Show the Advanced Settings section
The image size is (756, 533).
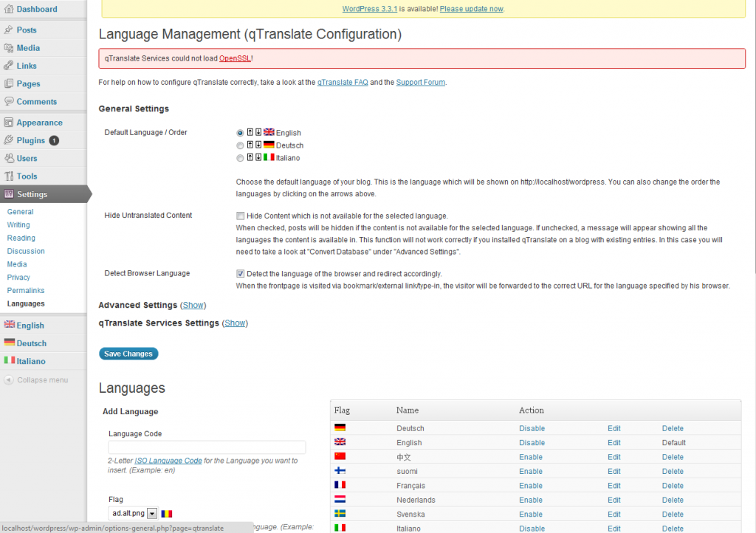coord(193,305)
